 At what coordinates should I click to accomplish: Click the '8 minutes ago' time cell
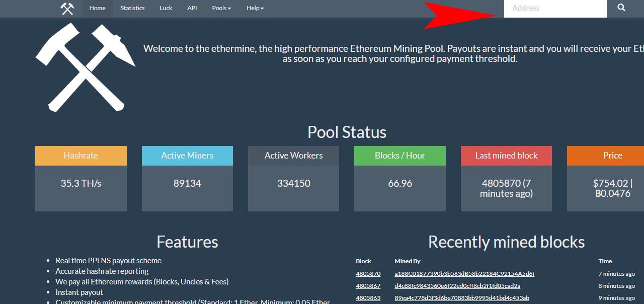point(616,286)
